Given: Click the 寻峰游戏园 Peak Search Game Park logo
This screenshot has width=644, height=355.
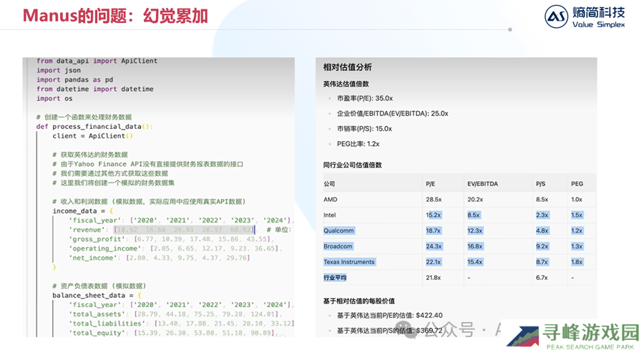Looking at the screenshot, I should point(573,336).
